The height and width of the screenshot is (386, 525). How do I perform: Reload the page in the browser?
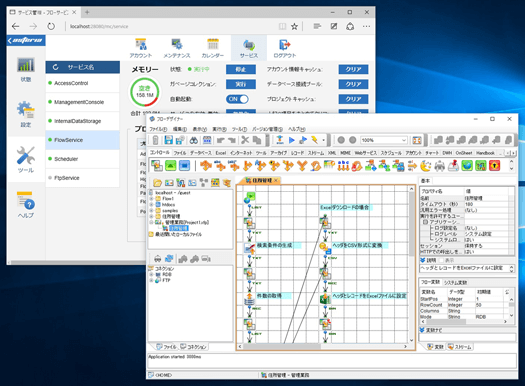coord(51,26)
